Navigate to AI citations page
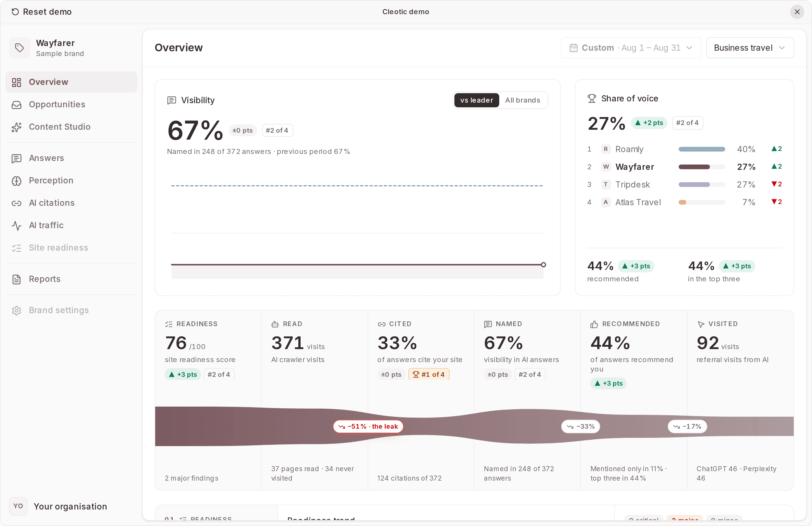Image resolution: width=812 pixels, height=526 pixels. point(71,203)
